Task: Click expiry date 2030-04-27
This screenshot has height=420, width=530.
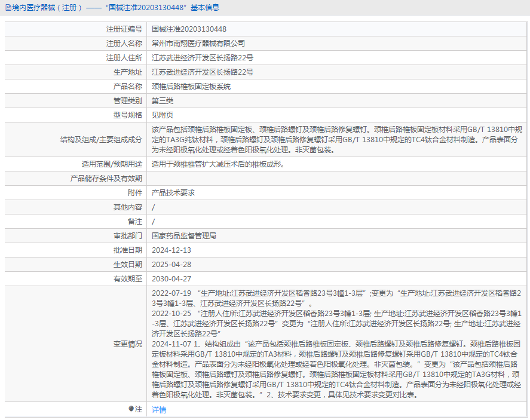Action: pyautogui.click(x=171, y=279)
